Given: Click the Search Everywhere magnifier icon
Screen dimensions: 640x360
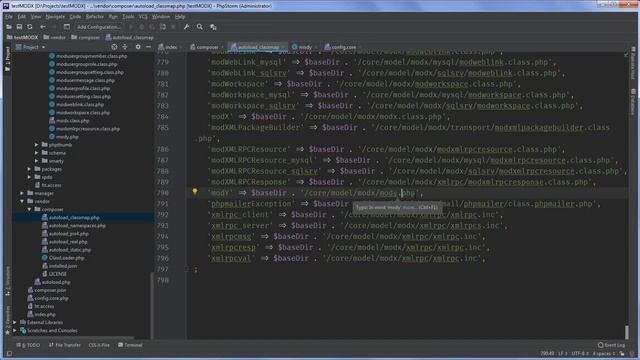Looking at the screenshot, I should 200,27.
